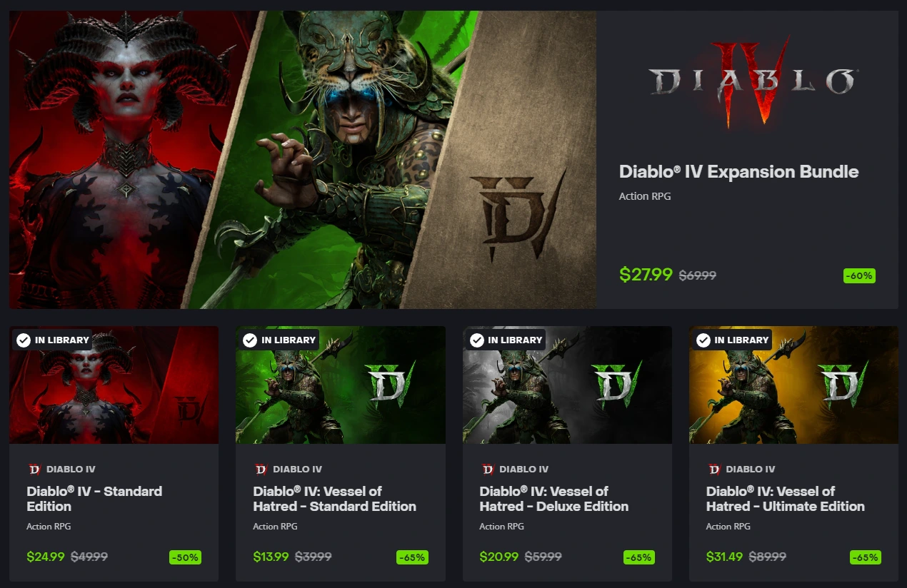Select the yellow Ultimate Edition thumbnail
Image resolution: width=907 pixels, height=588 pixels.
[x=793, y=385]
